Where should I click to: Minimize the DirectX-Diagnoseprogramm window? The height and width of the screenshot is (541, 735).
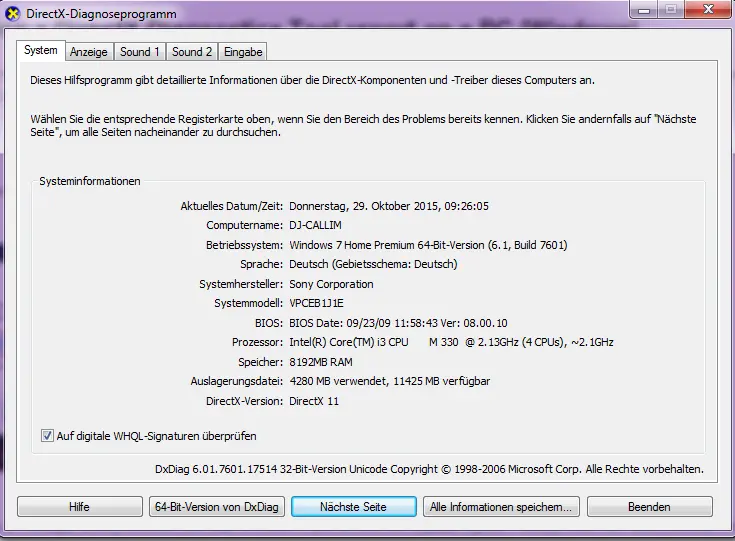640,11
